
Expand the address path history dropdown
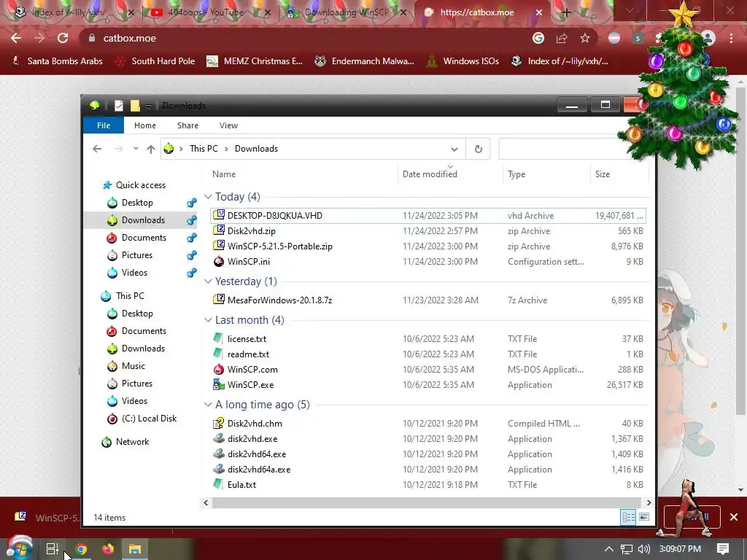pyautogui.click(x=454, y=149)
